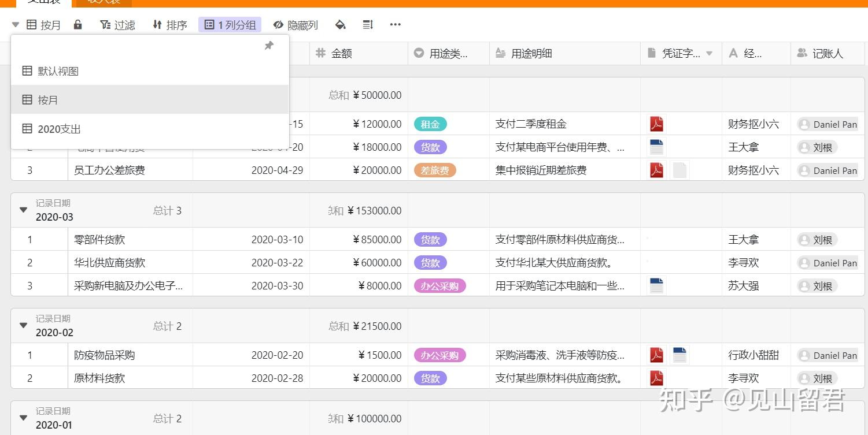Open the 过滤 filter tool
This screenshot has height=435, width=868.
click(x=117, y=25)
